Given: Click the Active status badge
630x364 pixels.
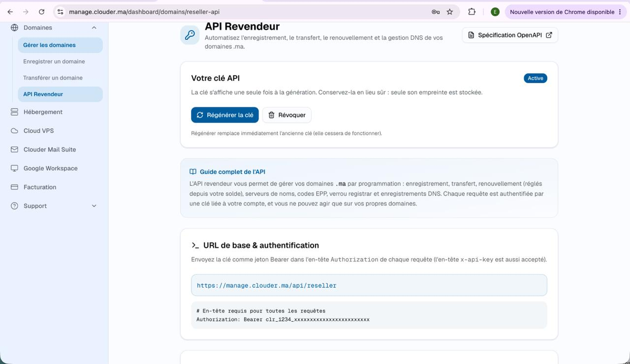Looking at the screenshot, I should (x=535, y=78).
